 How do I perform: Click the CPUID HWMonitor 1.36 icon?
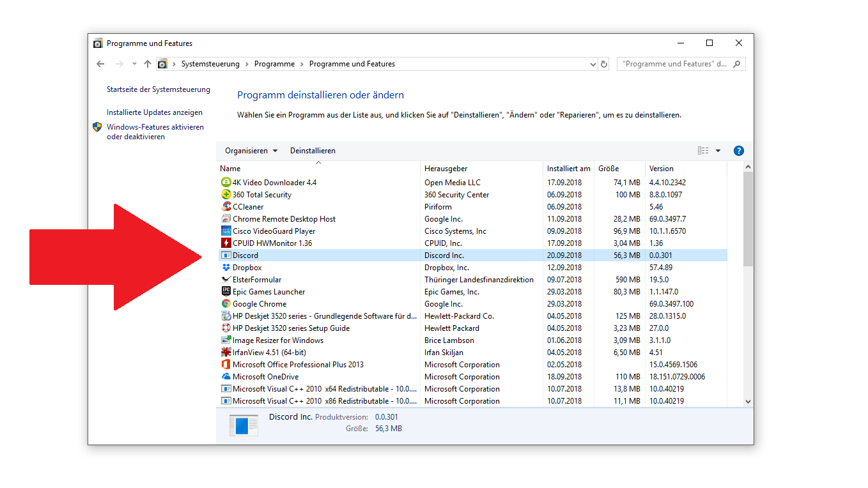pos(226,243)
